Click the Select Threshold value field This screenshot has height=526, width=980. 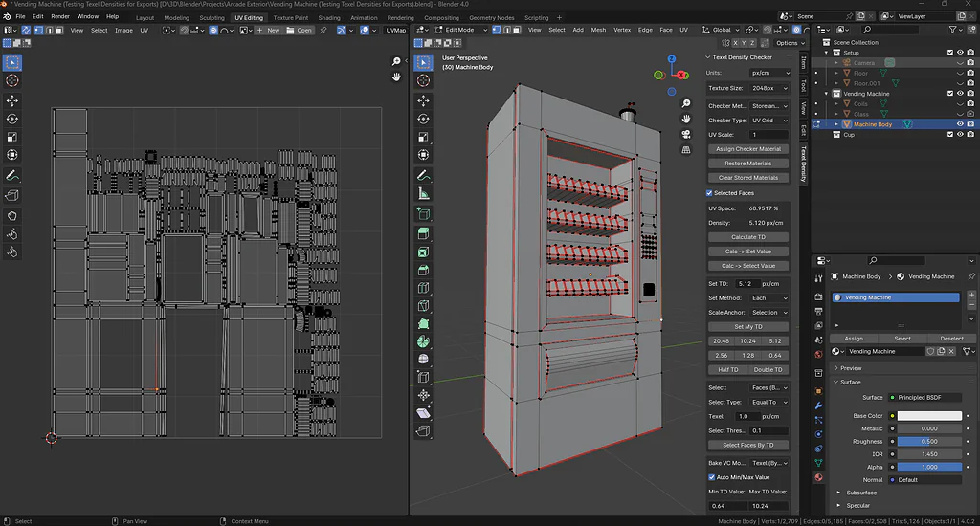pyautogui.click(x=768, y=431)
